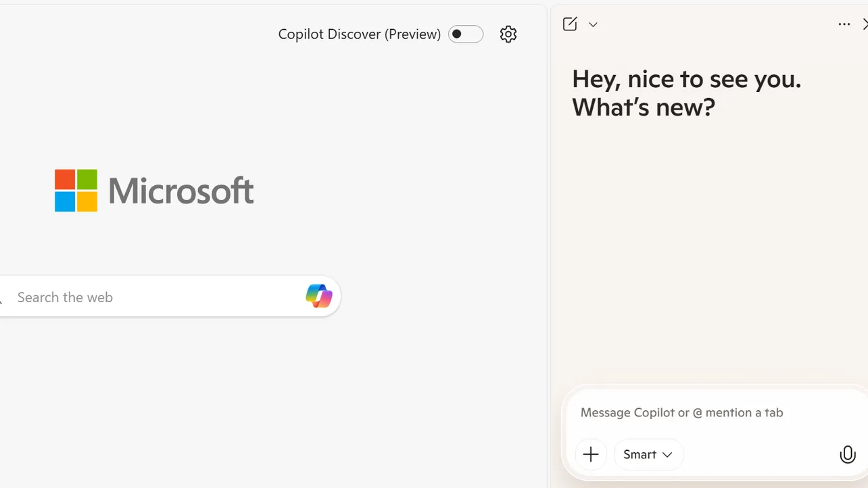
Task: Expand the Smart selector chevron arrow
Action: coord(668,455)
